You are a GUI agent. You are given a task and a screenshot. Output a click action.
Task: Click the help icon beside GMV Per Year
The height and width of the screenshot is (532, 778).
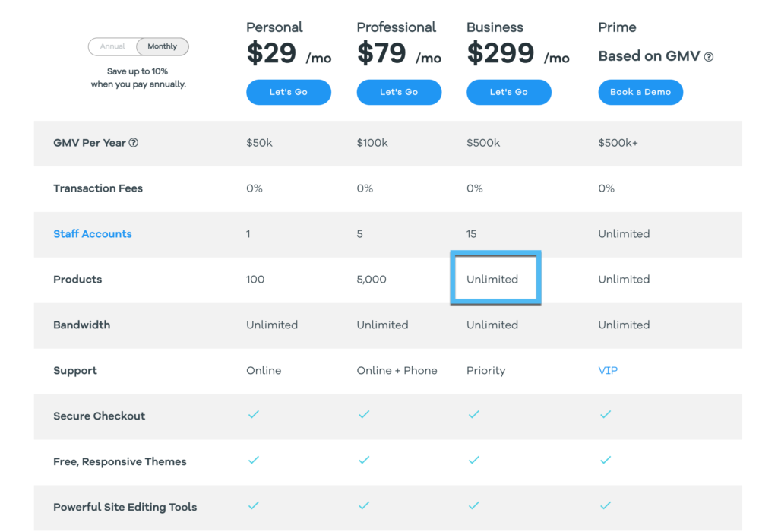(134, 143)
